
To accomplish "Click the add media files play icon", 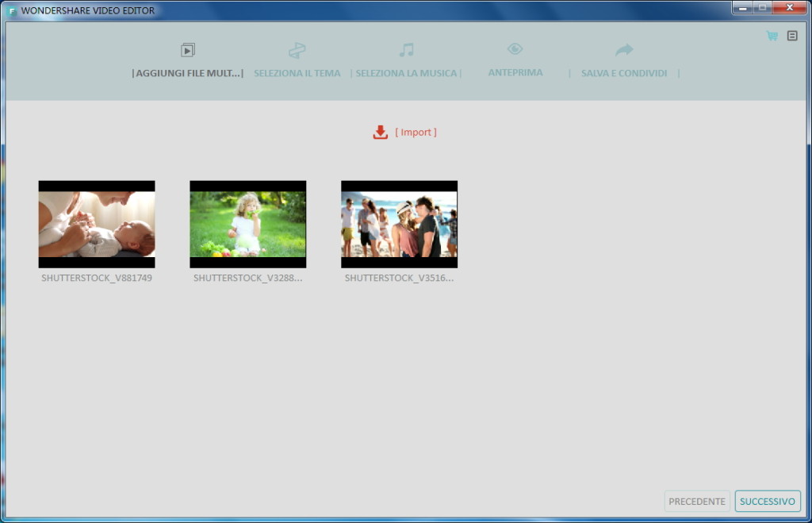I will [188, 50].
